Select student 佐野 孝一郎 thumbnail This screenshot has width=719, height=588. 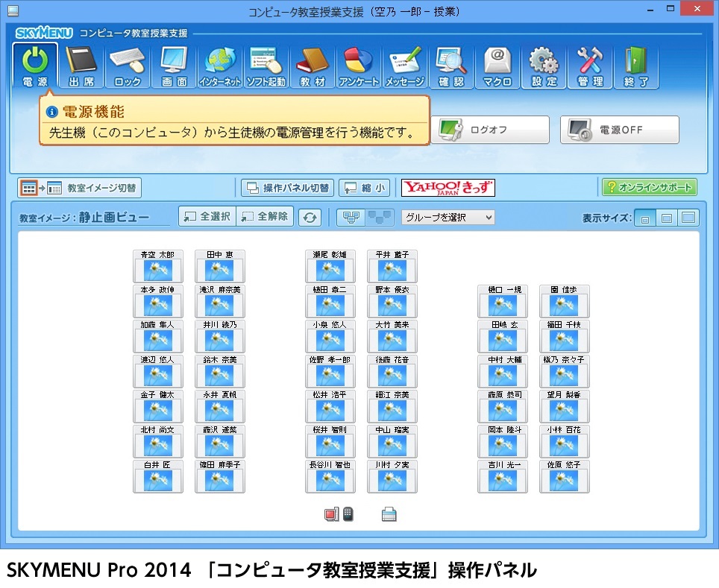[330, 371]
